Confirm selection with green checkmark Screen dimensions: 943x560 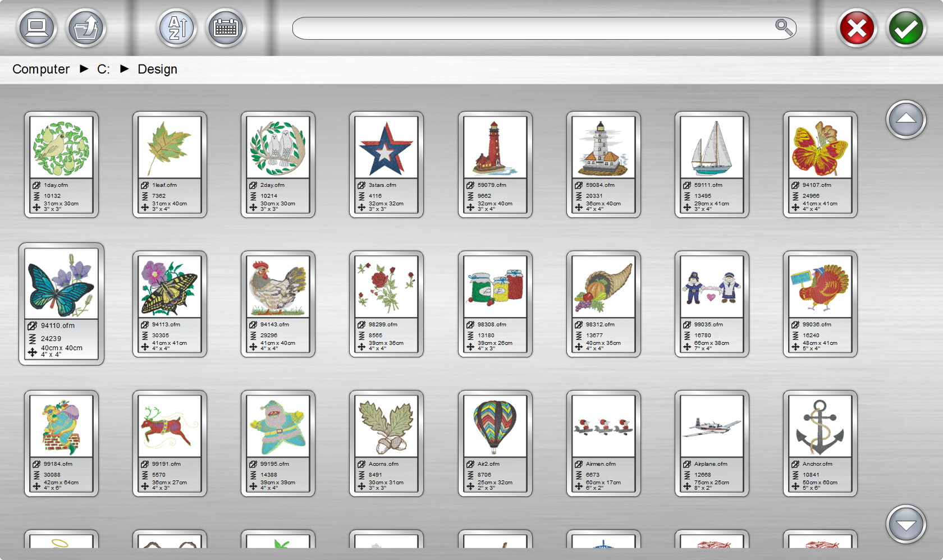pos(905,28)
